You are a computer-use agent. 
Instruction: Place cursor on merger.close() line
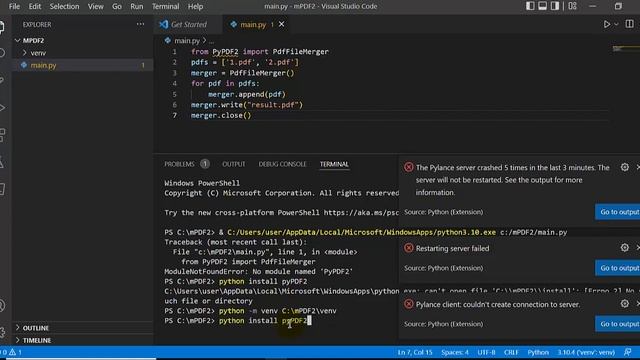click(x=221, y=116)
